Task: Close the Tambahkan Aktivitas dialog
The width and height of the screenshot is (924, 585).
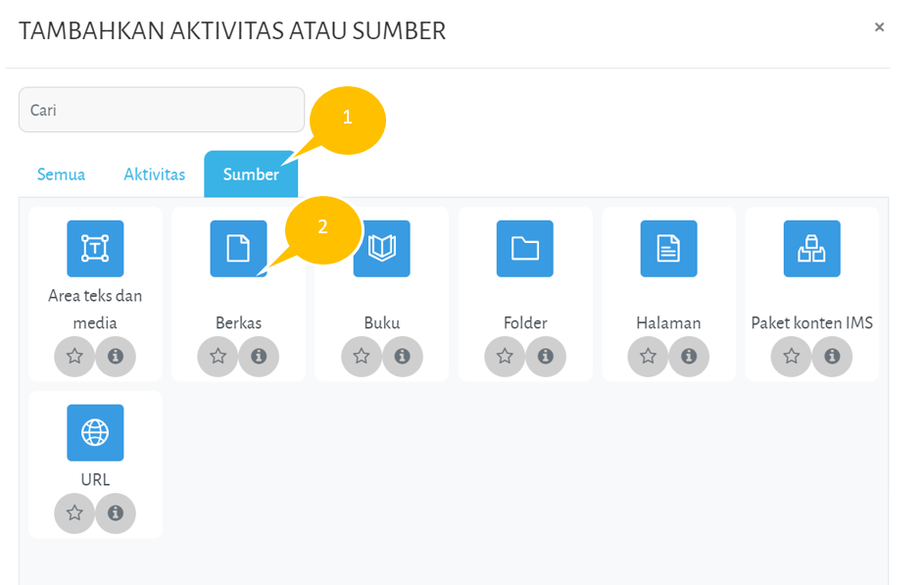Action: [879, 27]
